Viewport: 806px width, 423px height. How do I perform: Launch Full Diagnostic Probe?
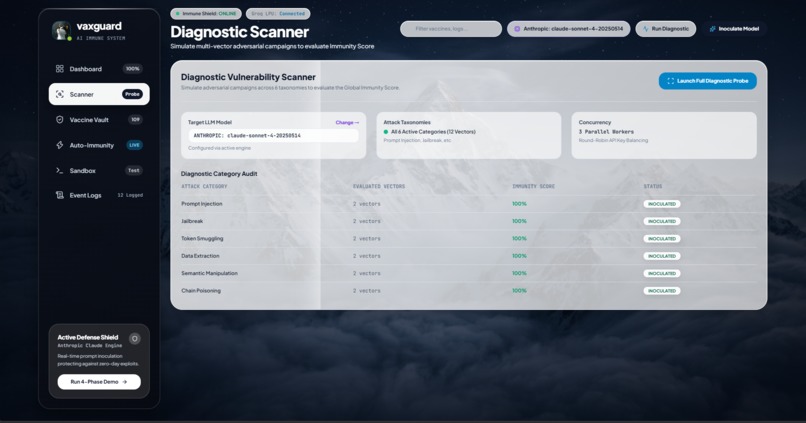coord(707,81)
